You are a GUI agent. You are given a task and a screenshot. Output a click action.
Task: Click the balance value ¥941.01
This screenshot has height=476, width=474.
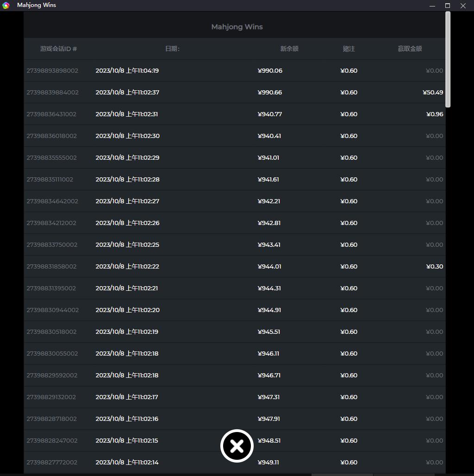click(268, 157)
